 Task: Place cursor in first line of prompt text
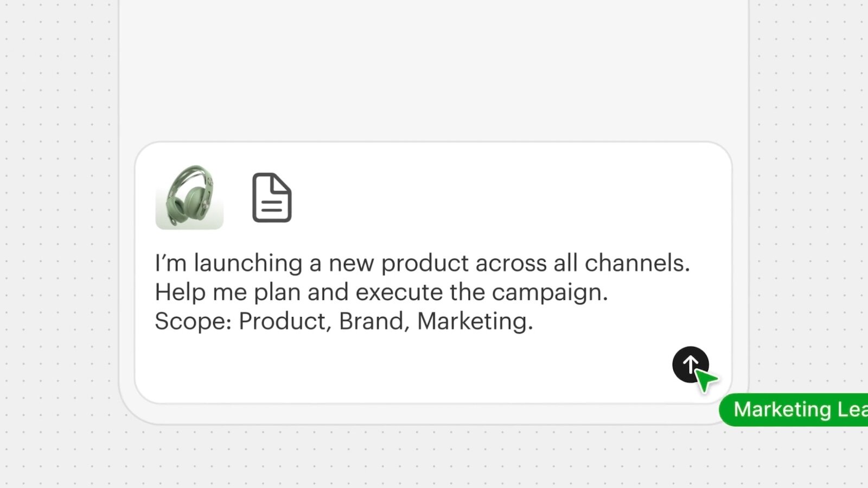tap(422, 263)
